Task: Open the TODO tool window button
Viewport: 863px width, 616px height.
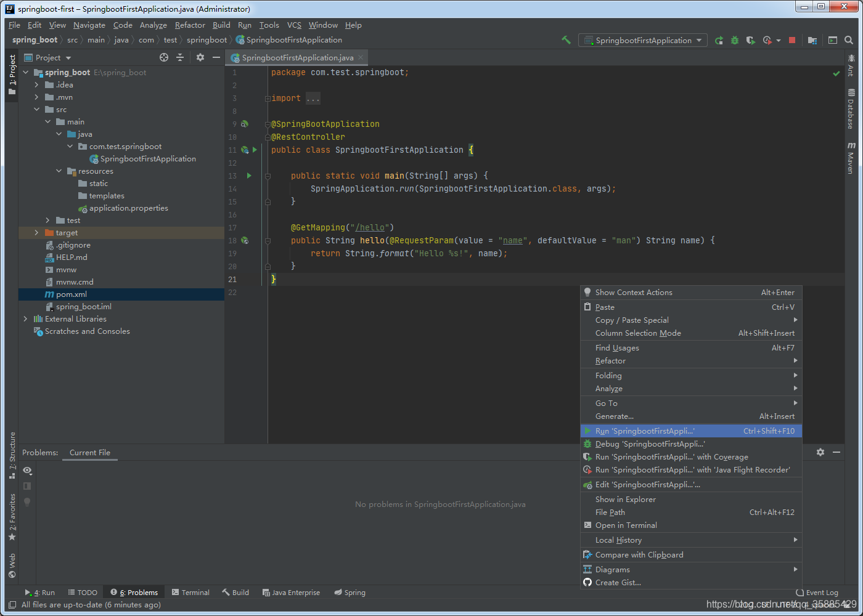Action: point(83,593)
